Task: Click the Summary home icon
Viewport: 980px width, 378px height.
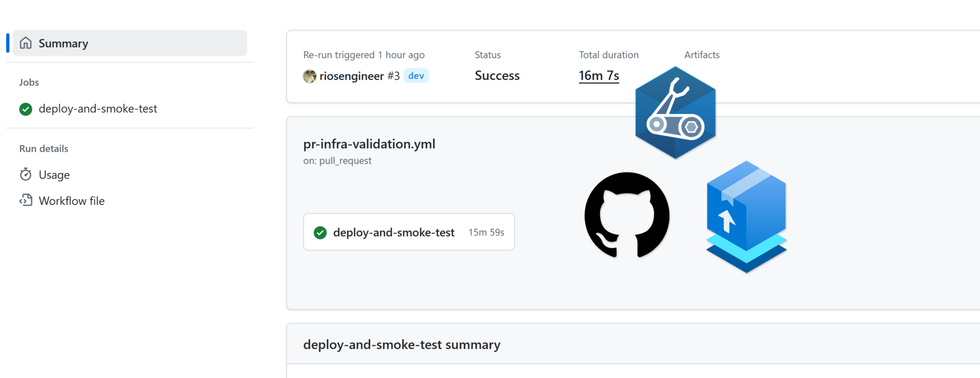Action: coord(26,43)
